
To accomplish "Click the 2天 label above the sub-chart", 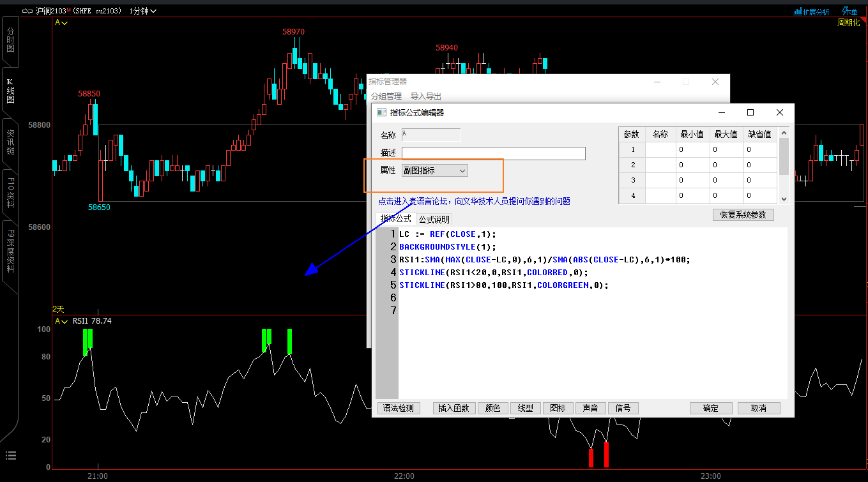I will 58,309.
